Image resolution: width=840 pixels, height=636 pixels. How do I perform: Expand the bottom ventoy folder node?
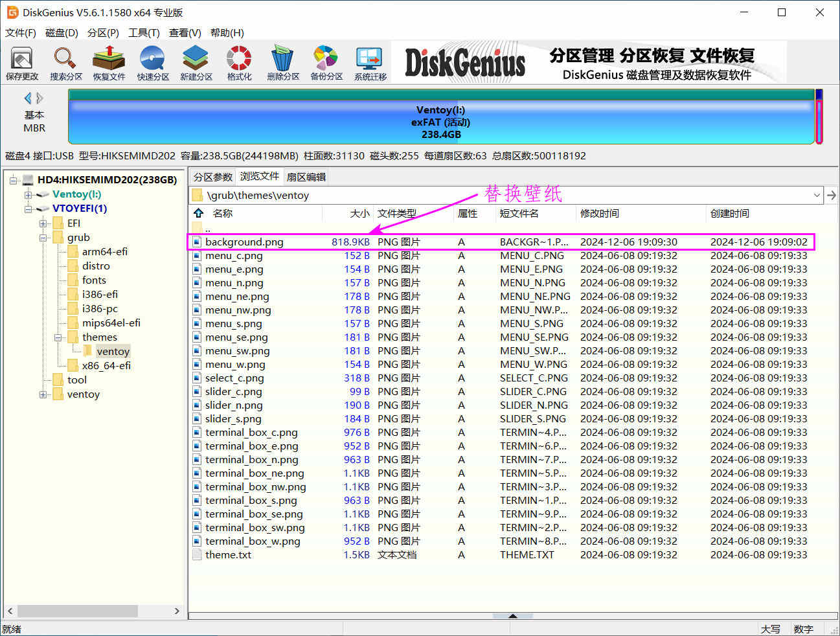point(43,394)
